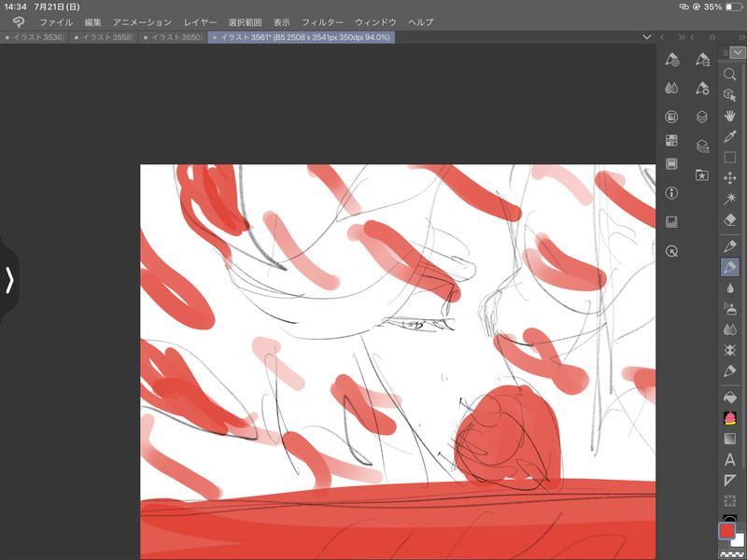This screenshot has height=560, width=747.
Task: Open the ヘルプ menu
Action: pos(421,21)
